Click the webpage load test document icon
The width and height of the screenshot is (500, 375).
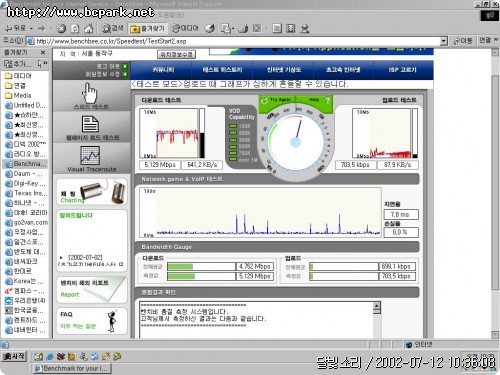pyautogui.click(x=90, y=124)
